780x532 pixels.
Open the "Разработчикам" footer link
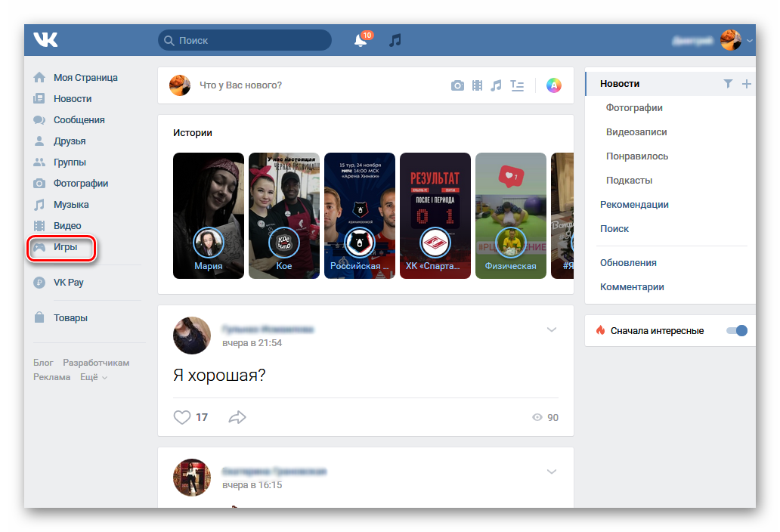pos(96,363)
